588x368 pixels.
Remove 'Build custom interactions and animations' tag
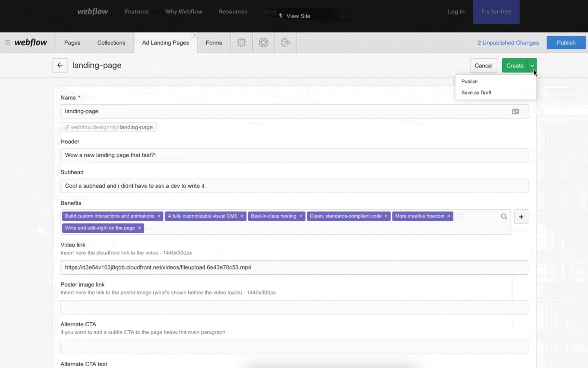pyautogui.click(x=159, y=216)
